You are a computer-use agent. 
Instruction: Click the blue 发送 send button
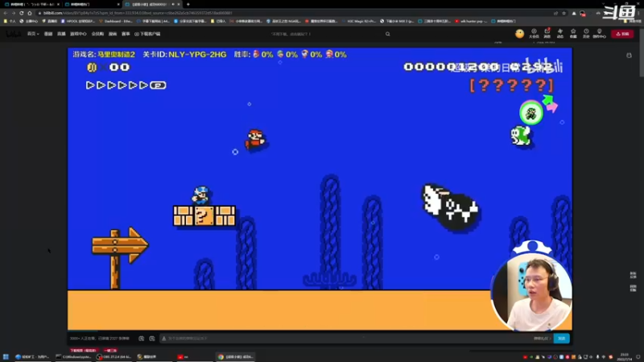coord(561,338)
